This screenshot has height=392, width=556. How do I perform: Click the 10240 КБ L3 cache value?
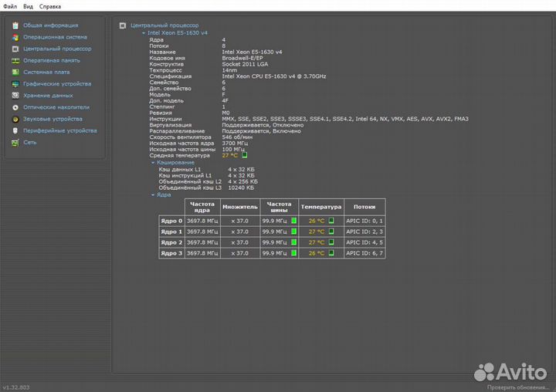(x=241, y=188)
